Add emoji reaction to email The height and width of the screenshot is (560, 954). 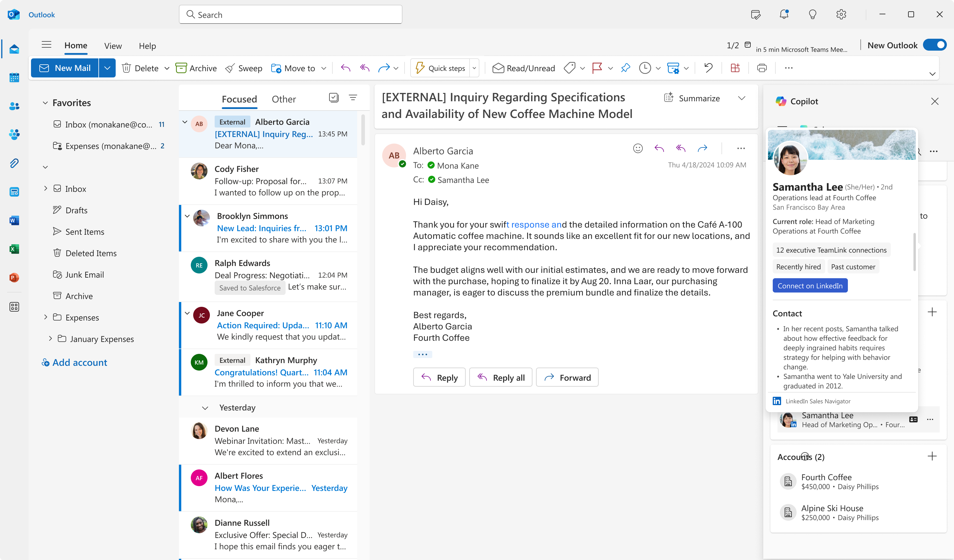point(638,148)
